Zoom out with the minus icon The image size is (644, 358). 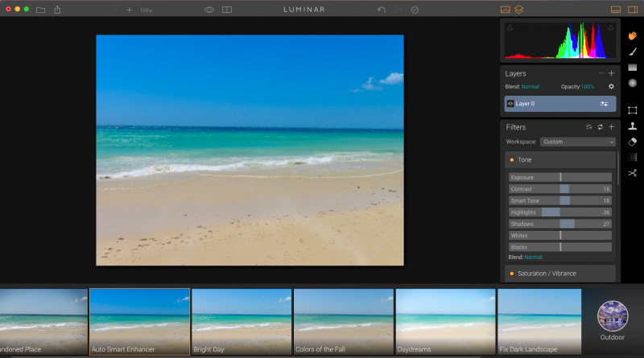115,10
